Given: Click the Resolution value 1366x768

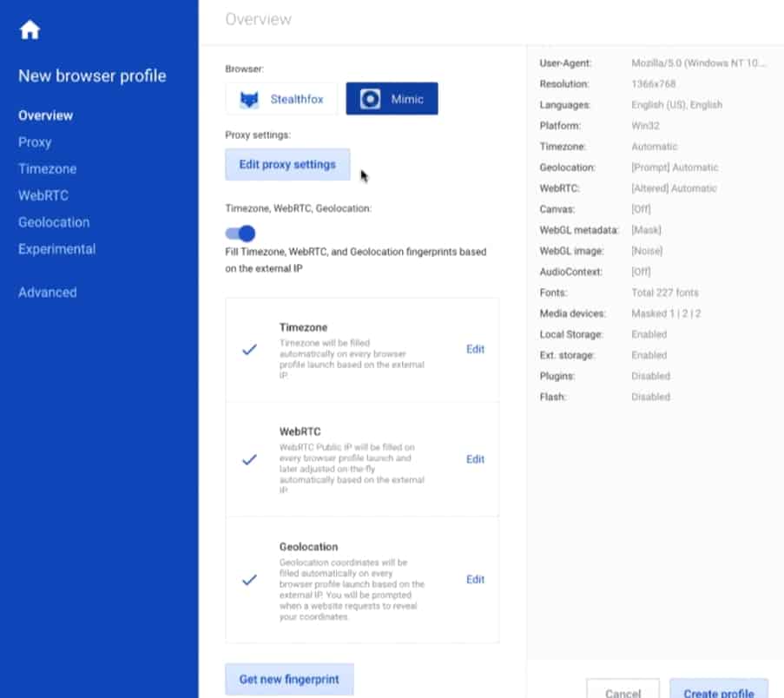Looking at the screenshot, I should (654, 84).
